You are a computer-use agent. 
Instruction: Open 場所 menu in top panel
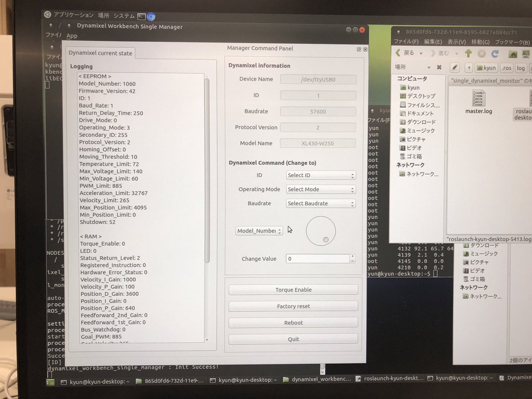pyautogui.click(x=103, y=16)
